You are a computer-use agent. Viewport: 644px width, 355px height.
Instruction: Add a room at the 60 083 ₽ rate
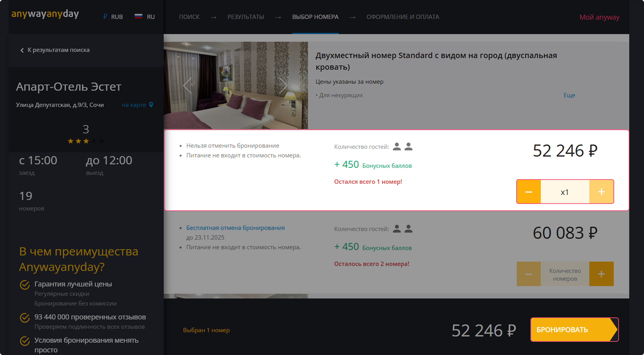601,274
